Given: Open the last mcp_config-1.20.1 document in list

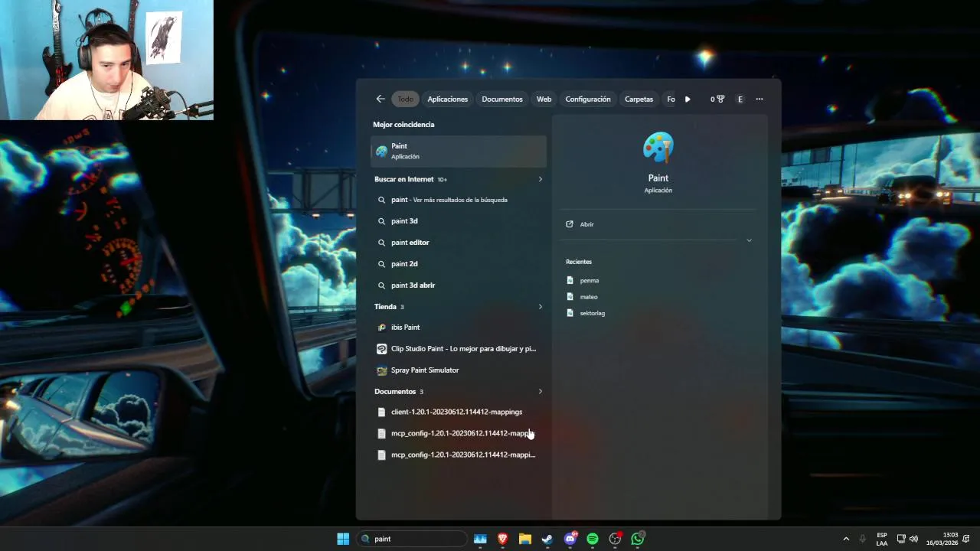Looking at the screenshot, I should [459, 455].
